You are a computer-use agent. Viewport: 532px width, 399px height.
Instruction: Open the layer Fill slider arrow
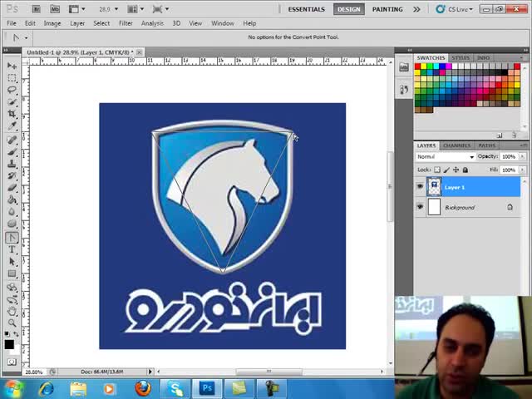pos(522,170)
